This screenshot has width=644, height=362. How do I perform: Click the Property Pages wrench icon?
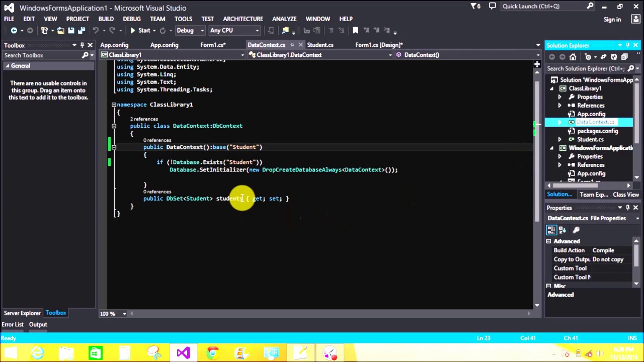[576, 230]
